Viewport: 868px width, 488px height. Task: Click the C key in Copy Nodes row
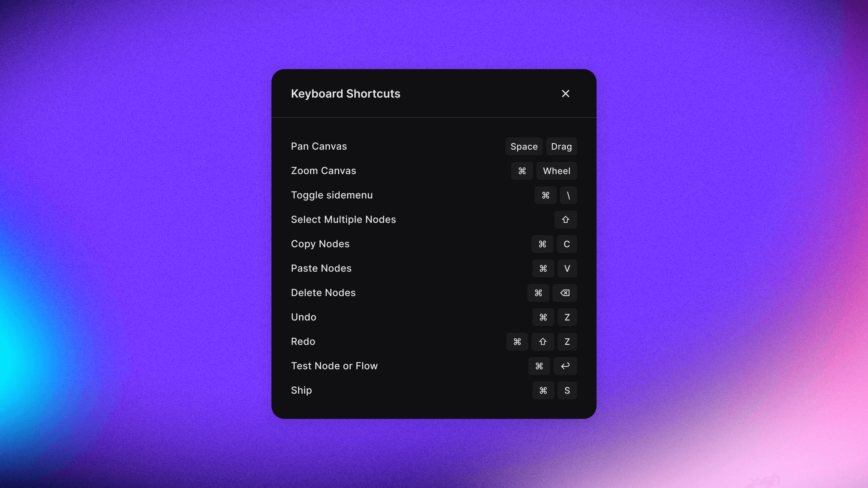(x=566, y=244)
